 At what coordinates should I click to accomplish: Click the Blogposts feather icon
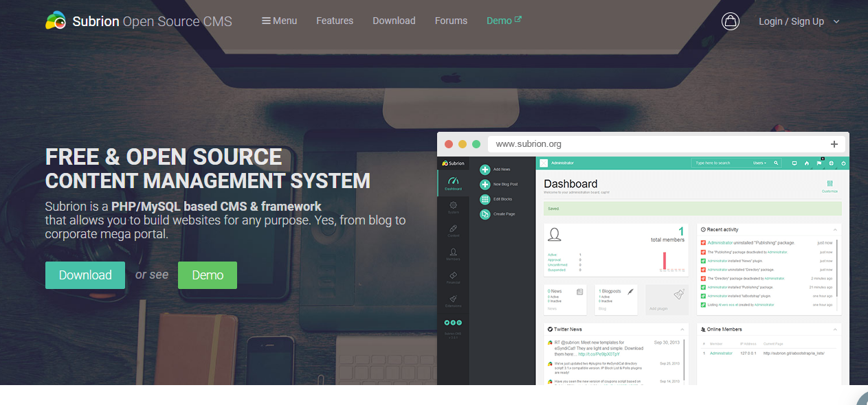point(630,292)
